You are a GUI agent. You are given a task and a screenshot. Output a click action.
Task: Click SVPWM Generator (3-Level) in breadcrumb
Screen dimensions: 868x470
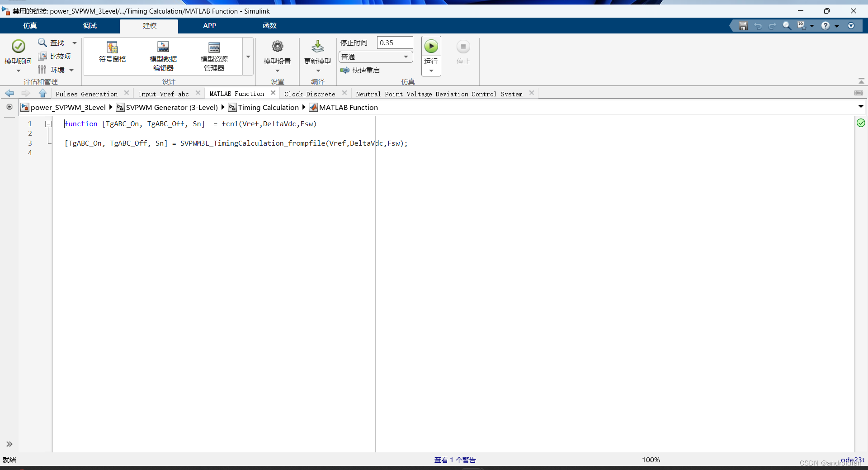pos(172,107)
